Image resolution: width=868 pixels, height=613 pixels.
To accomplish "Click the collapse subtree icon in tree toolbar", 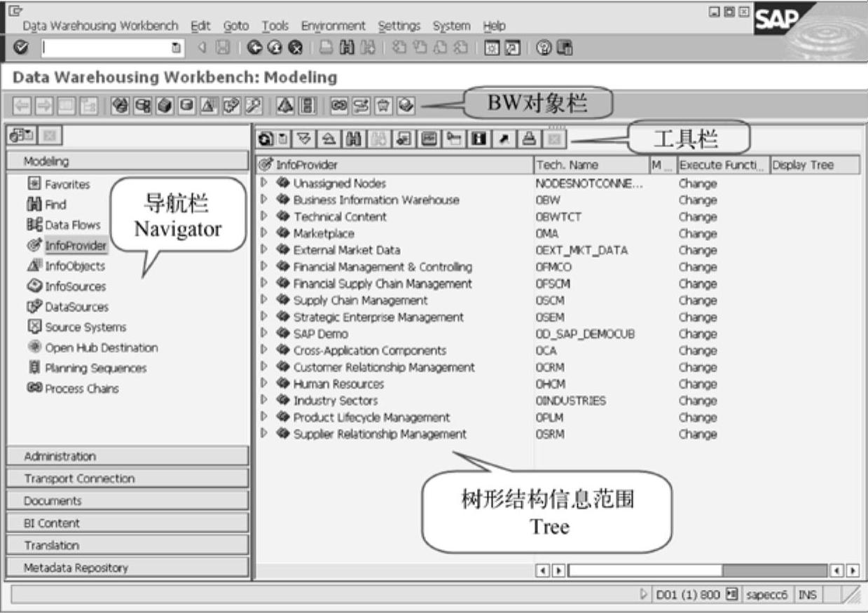I will point(327,139).
